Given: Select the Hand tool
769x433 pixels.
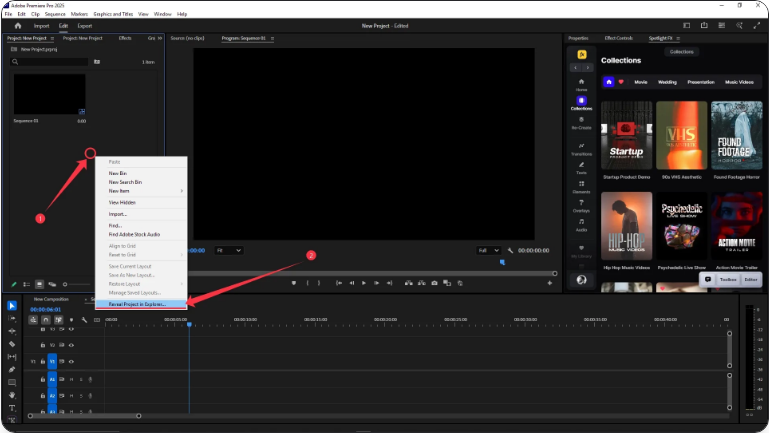Looking at the screenshot, I should tap(12, 395).
